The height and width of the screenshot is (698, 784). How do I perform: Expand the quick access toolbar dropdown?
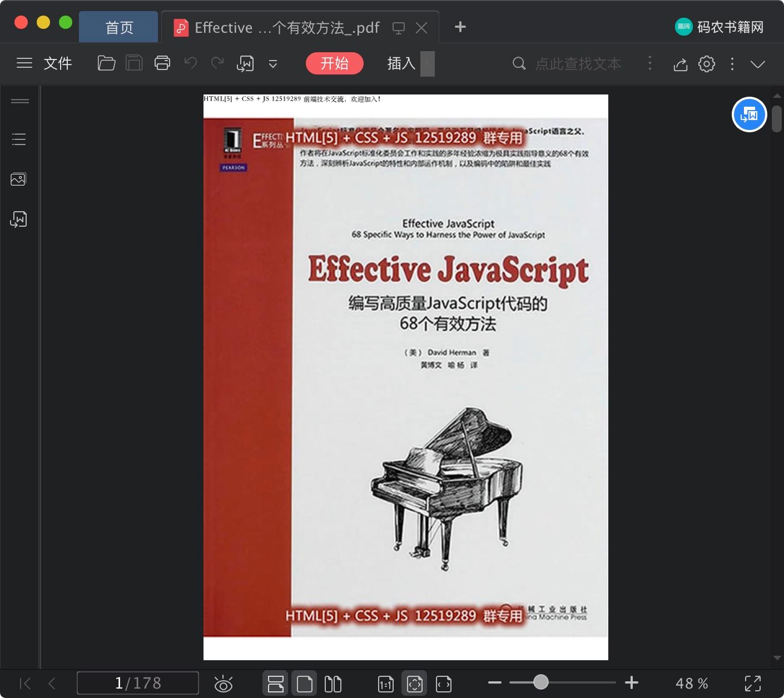[273, 64]
